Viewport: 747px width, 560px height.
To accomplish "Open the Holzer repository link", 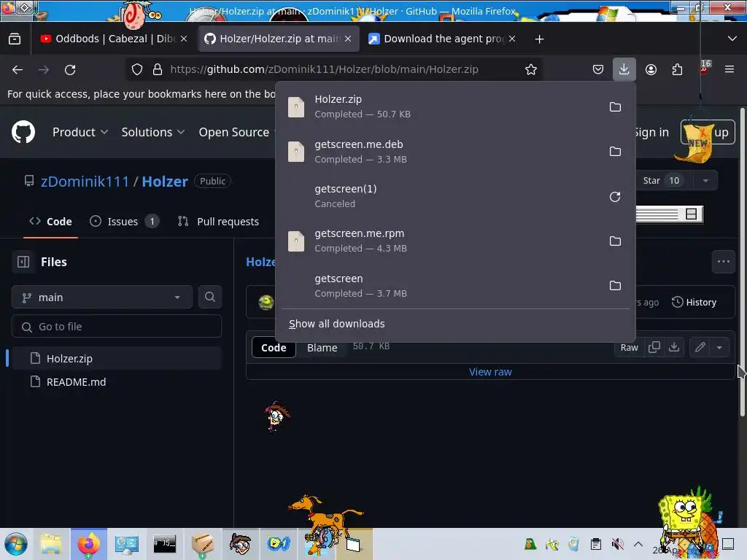I will tap(165, 182).
